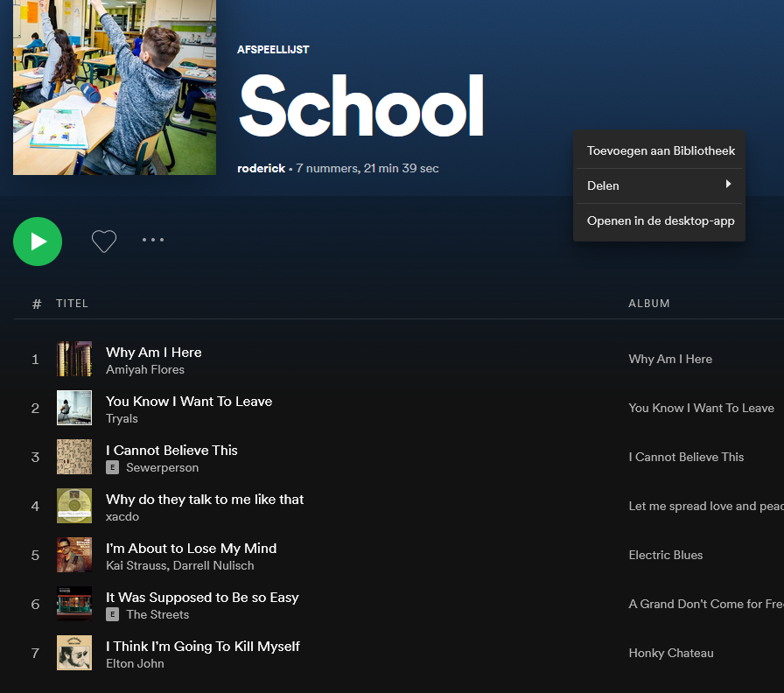Image resolution: width=784 pixels, height=693 pixels.
Task: Open artist Amiyah Flores
Action: pos(145,369)
